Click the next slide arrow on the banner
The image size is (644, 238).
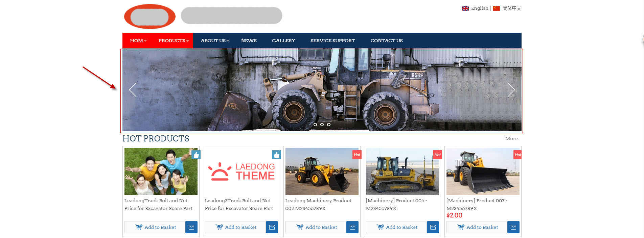[x=511, y=90]
